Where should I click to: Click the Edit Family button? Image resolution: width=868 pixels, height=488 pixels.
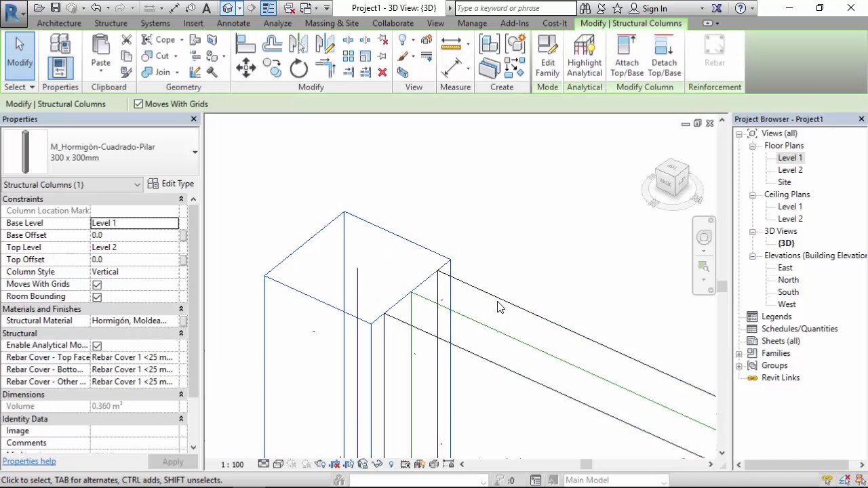tap(547, 56)
